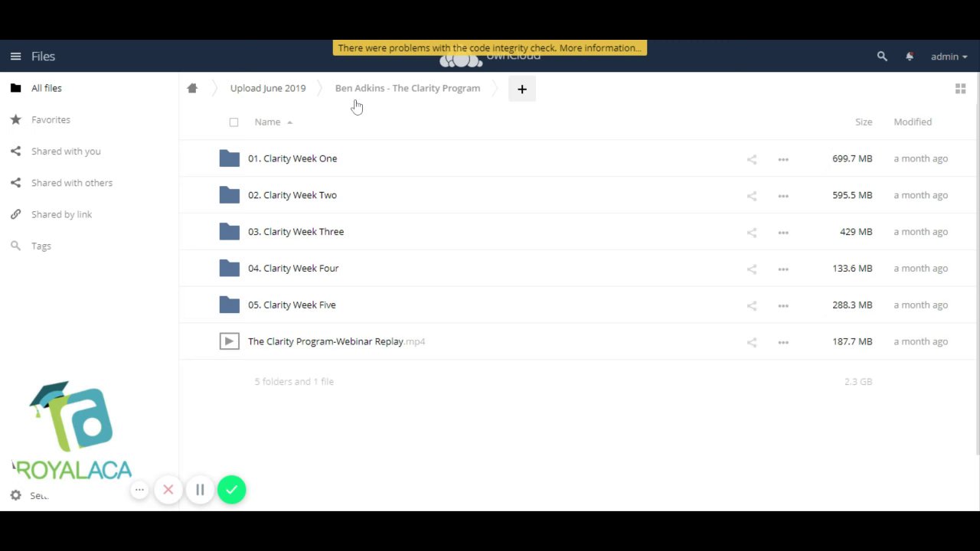The width and height of the screenshot is (980, 551).
Task: Click the video icon of Webinar Replay.mp4
Action: tap(229, 341)
